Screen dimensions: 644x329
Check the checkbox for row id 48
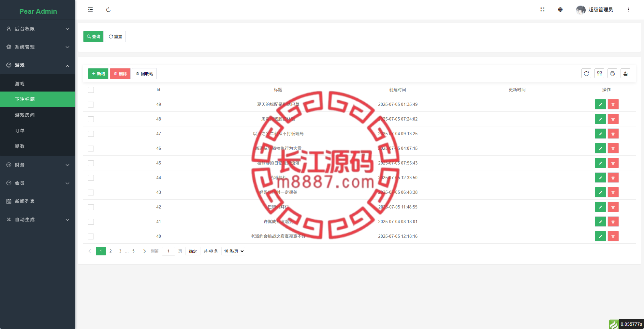point(91,119)
